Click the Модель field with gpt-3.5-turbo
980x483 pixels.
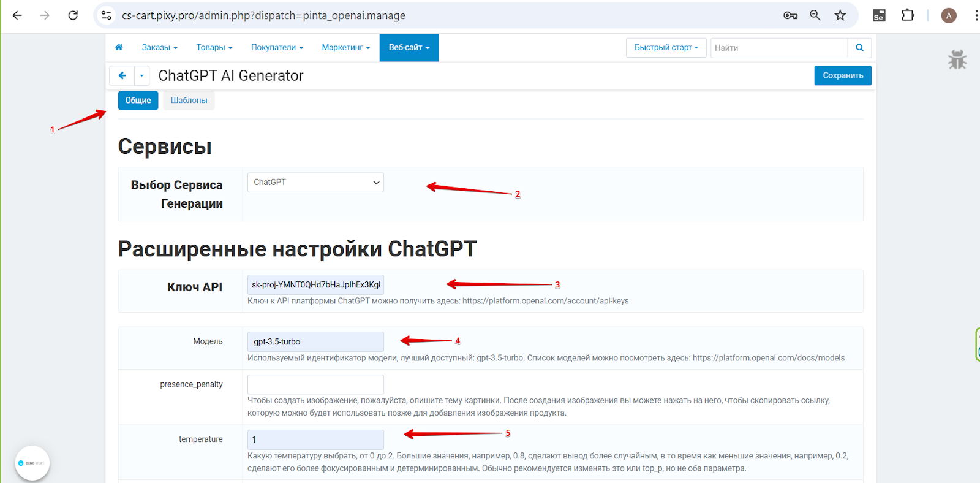pos(315,341)
